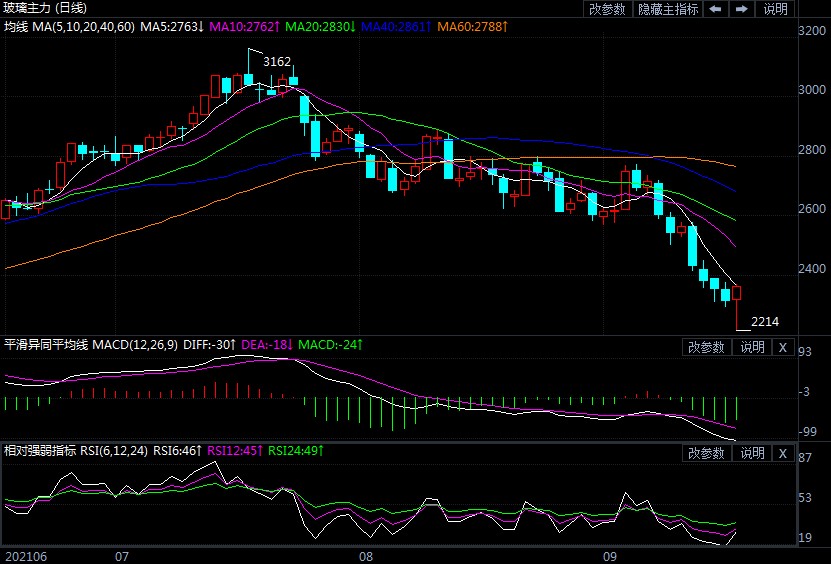Open 改参数 for the RSI panel

[707, 453]
